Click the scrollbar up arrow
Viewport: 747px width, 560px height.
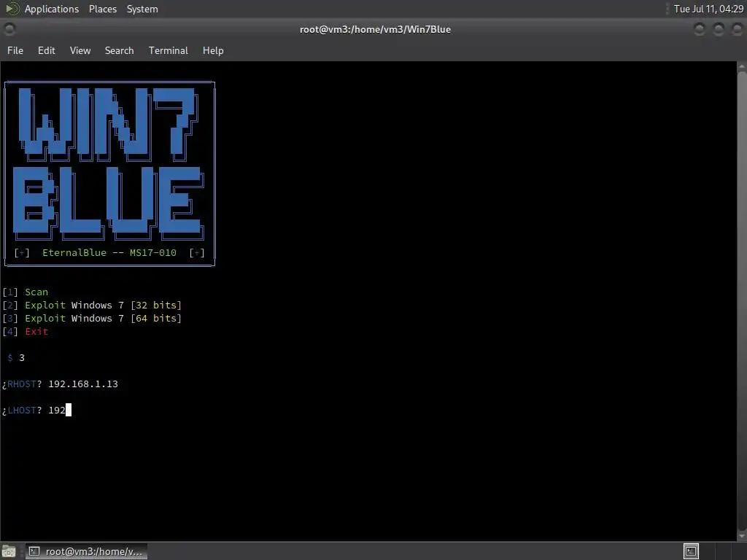pyautogui.click(x=742, y=66)
